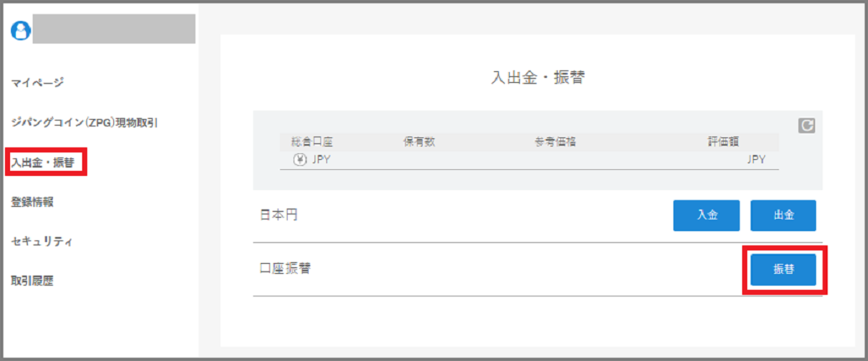Click the 日本円 row label
The height and width of the screenshot is (361, 868).
[278, 215]
